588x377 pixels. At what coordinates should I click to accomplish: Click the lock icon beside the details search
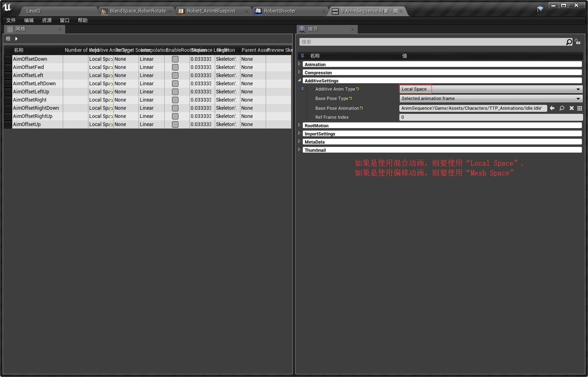point(577,42)
